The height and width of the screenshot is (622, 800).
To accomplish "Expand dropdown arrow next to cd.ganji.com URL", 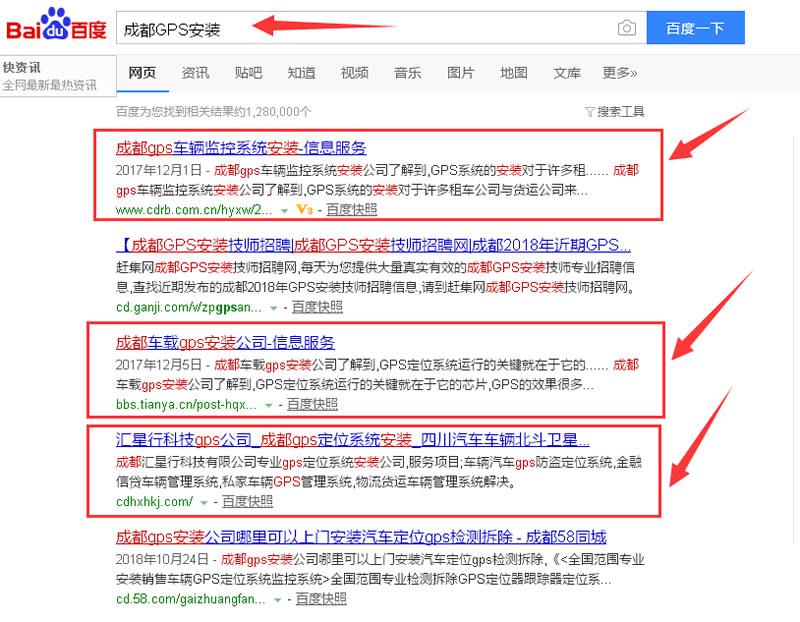I will coord(273,308).
